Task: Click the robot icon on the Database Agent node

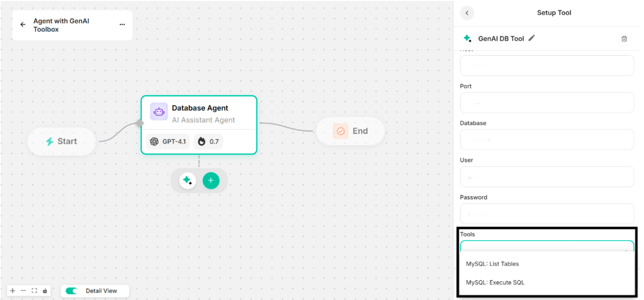Action: pyautogui.click(x=159, y=112)
